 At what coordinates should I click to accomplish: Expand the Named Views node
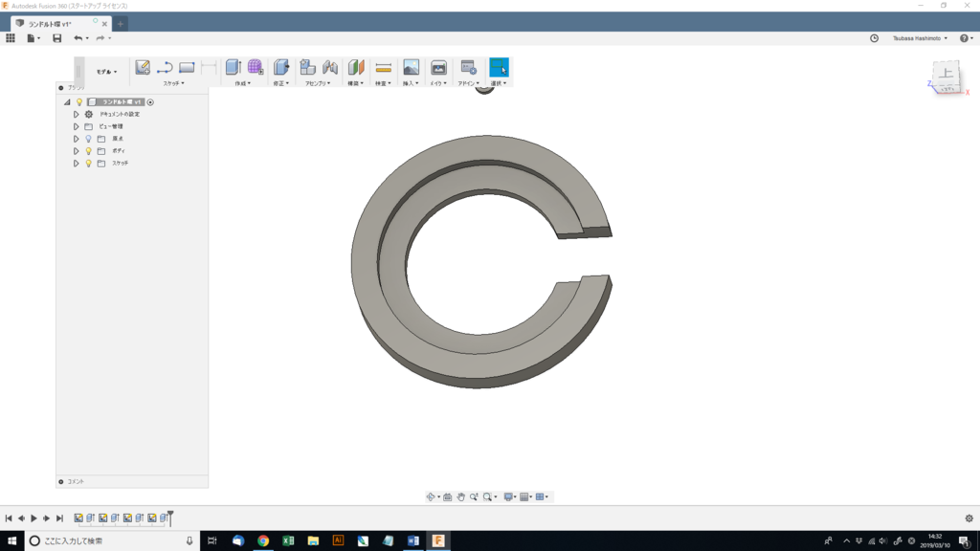[77, 127]
